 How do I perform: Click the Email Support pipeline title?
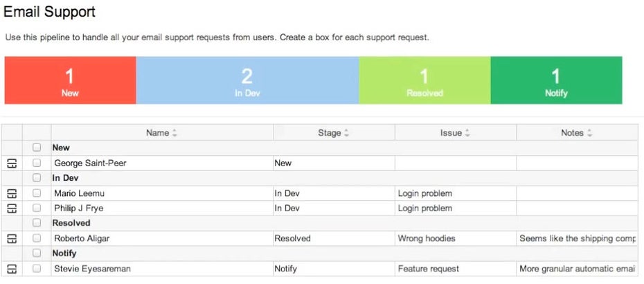(x=49, y=12)
